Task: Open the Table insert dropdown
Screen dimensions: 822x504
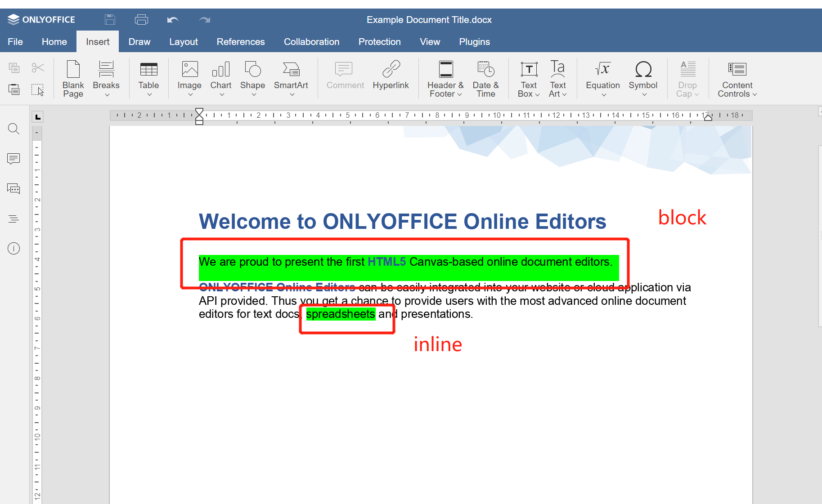Action: pyautogui.click(x=148, y=79)
